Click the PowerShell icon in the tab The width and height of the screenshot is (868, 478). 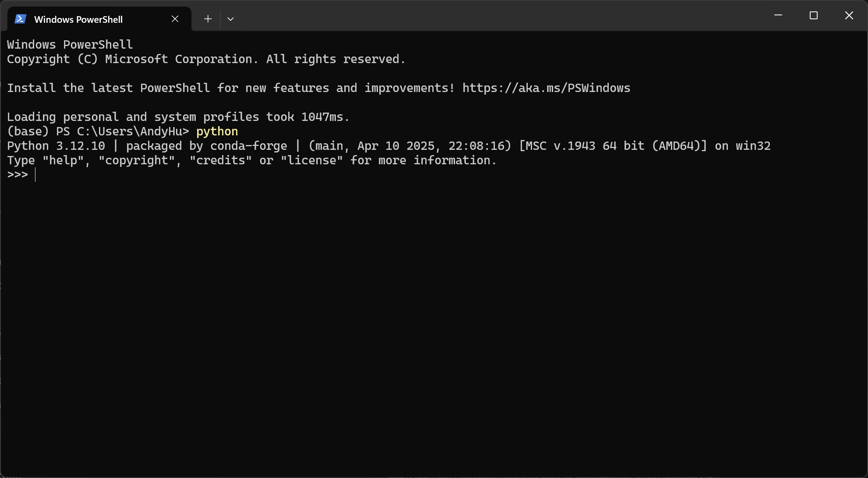21,19
